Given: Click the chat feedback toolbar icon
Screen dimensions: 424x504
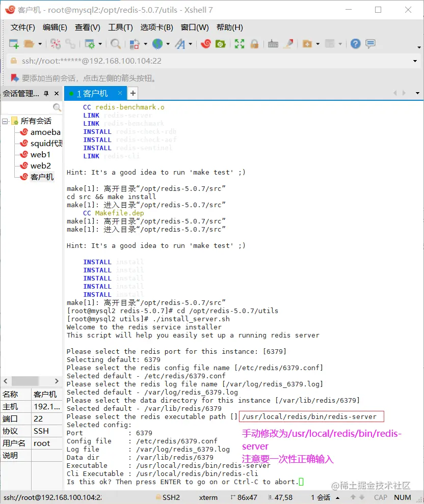Looking at the screenshot, I should tap(370, 43).
